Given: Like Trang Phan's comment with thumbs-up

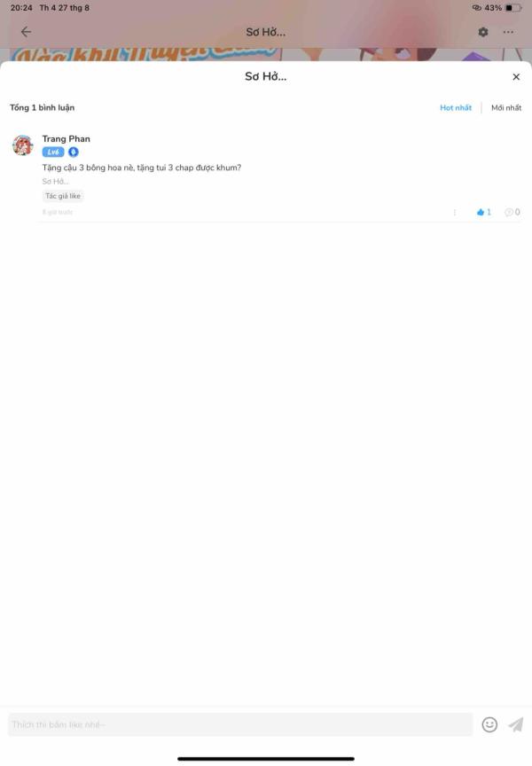Looking at the screenshot, I should [483, 212].
